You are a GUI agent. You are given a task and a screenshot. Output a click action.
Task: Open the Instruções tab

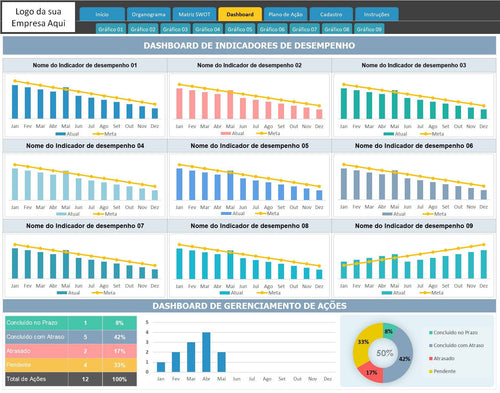(377, 14)
